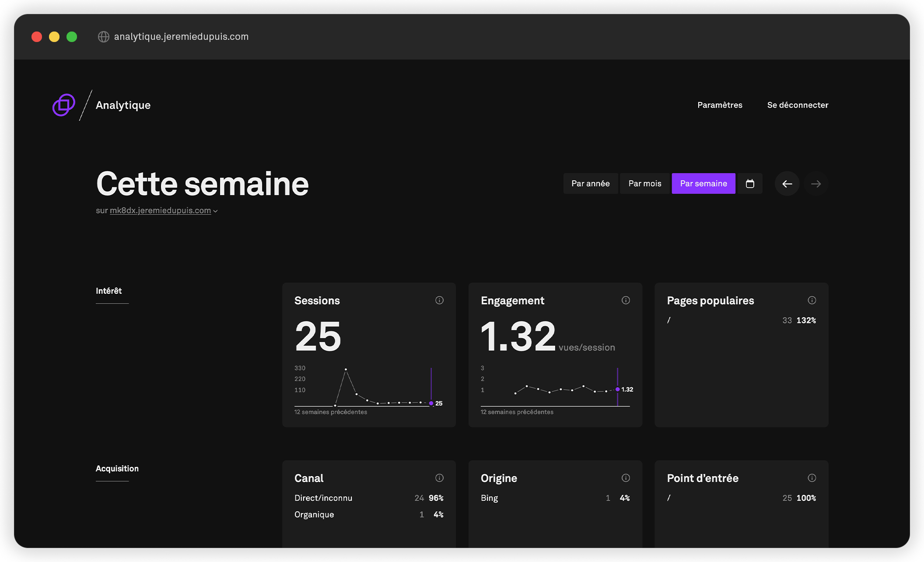The image size is (924, 562).
Task: Select the "/" row in Point d'entrée
Action: coord(742,498)
